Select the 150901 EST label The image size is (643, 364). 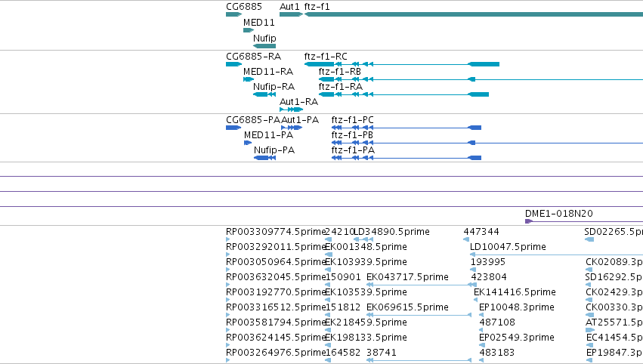[x=343, y=277]
